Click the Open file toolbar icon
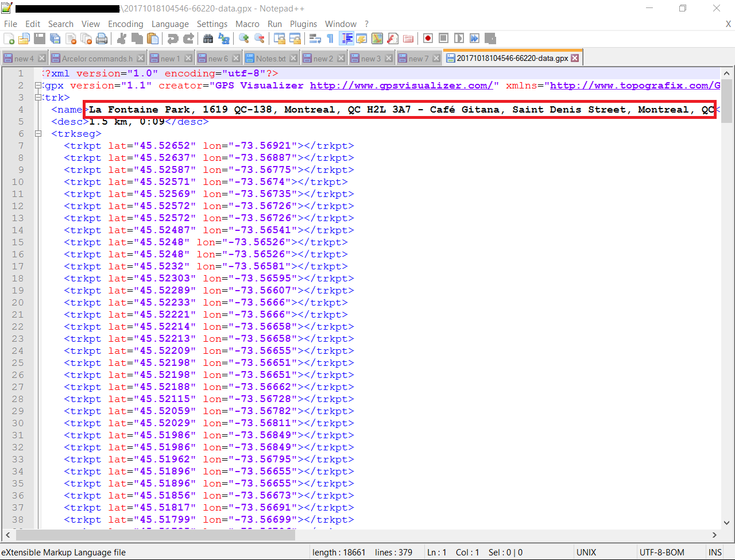The image size is (735, 560). pyautogui.click(x=24, y=38)
